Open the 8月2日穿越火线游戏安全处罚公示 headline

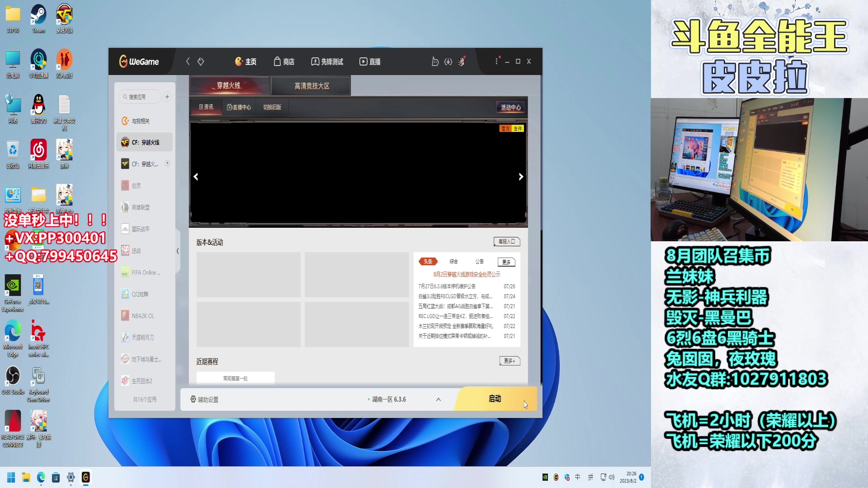pyautogui.click(x=467, y=274)
